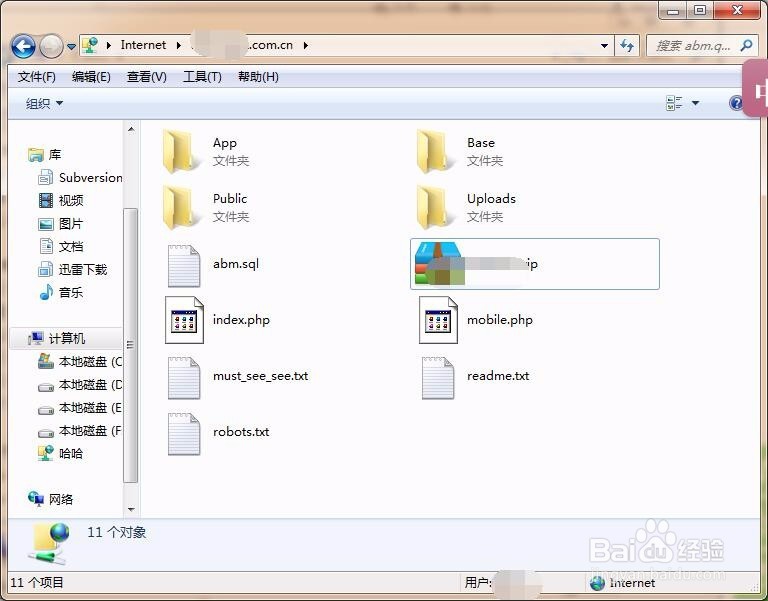Image resolution: width=768 pixels, height=601 pixels.
Task: Select 库 in the navigation pane
Action: [x=45, y=155]
